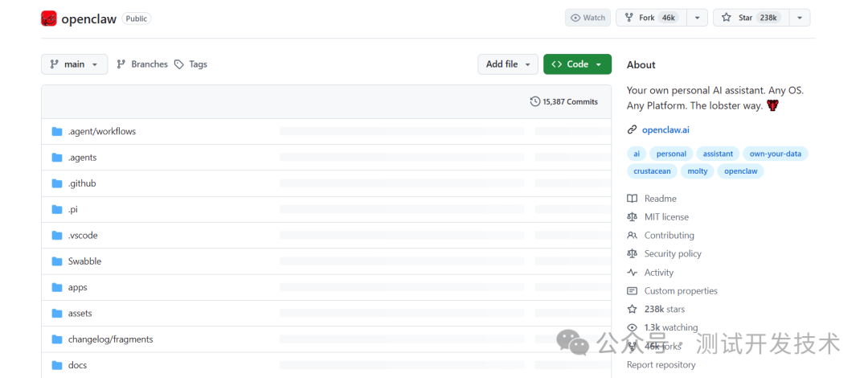868x378 pixels.
Task: Open the Security policy link
Action: pyautogui.click(x=673, y=253)
